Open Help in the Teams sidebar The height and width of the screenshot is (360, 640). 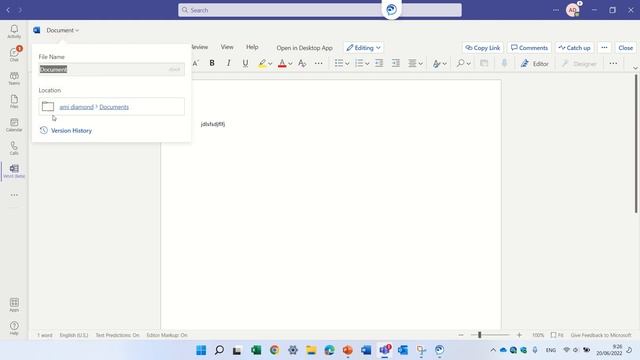point(14,328)
